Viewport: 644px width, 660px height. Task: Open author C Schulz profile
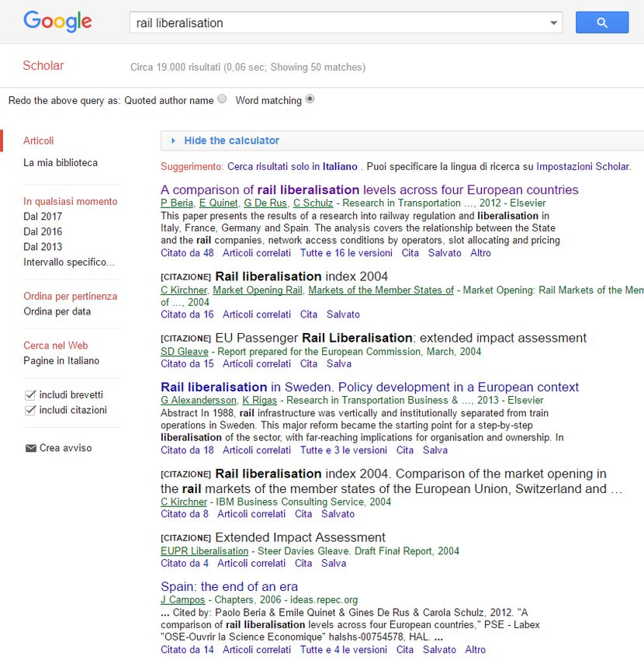click(313, 203)
